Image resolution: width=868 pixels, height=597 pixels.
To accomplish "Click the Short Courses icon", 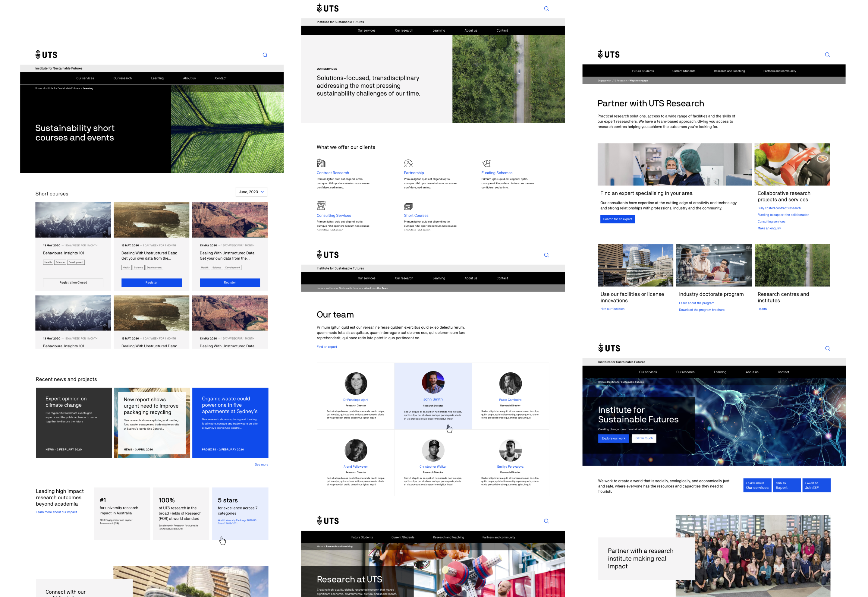I will pos(408,206).
